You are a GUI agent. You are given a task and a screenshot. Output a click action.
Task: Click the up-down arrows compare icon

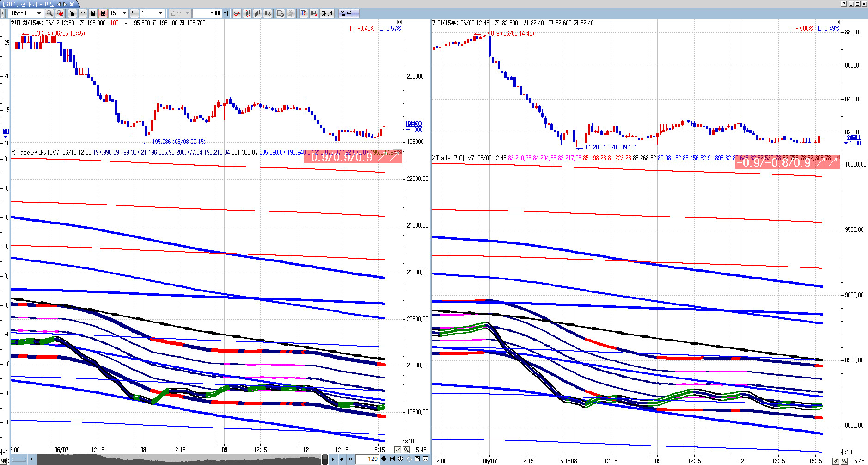(268, 13)
